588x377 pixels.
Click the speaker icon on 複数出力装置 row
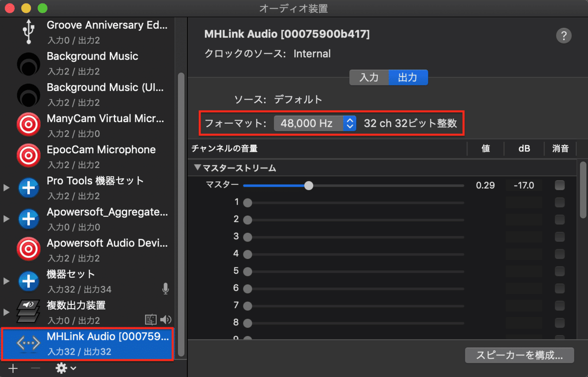(166, 320)
